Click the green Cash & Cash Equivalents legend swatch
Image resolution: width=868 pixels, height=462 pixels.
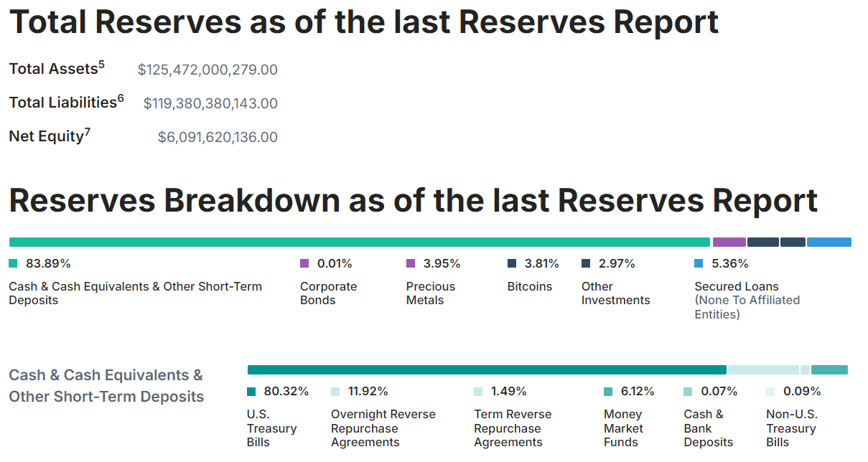point(13,263)
